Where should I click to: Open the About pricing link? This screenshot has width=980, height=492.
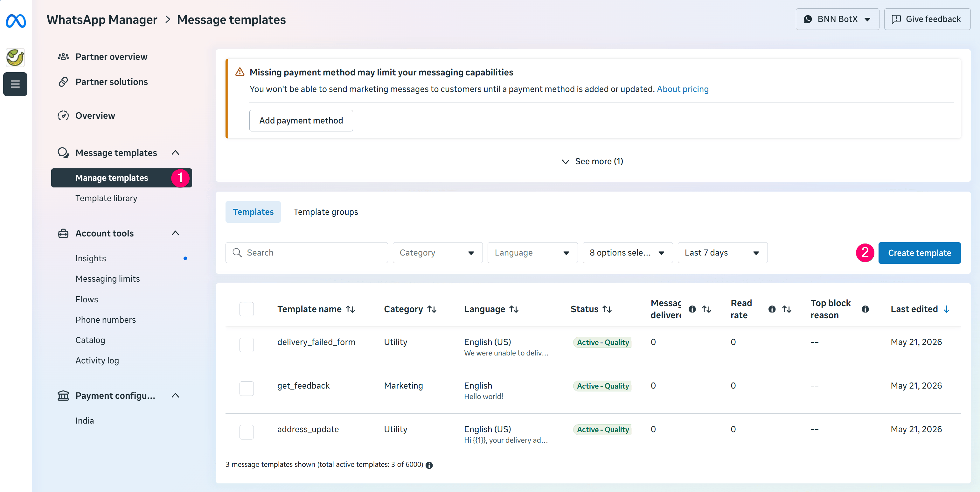[x=683, y=89]
